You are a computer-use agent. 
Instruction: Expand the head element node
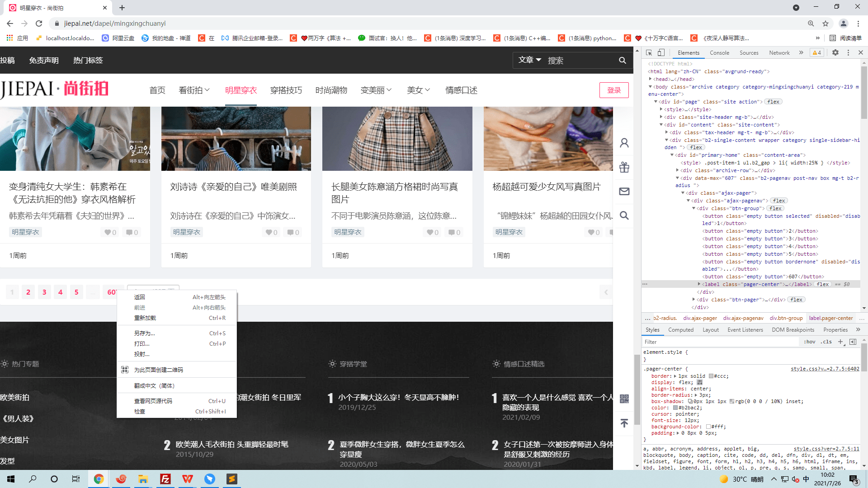point(650,79)
